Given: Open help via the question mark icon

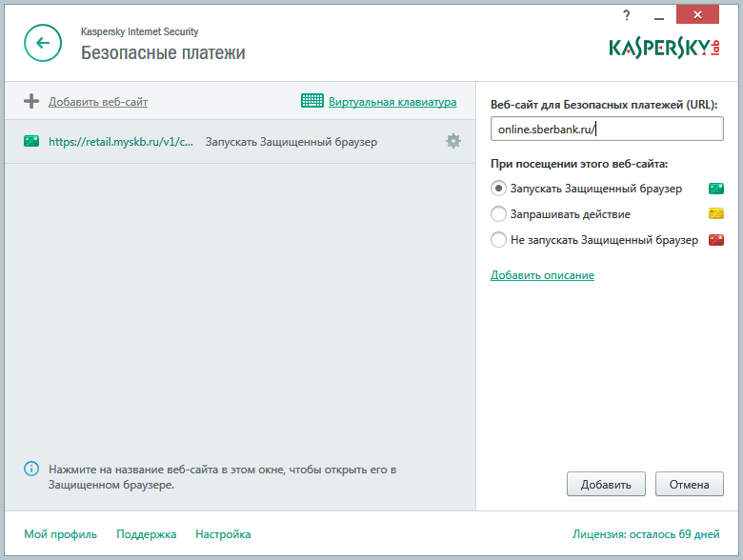Looking at the screenshot, I should (x=627, y=15).
